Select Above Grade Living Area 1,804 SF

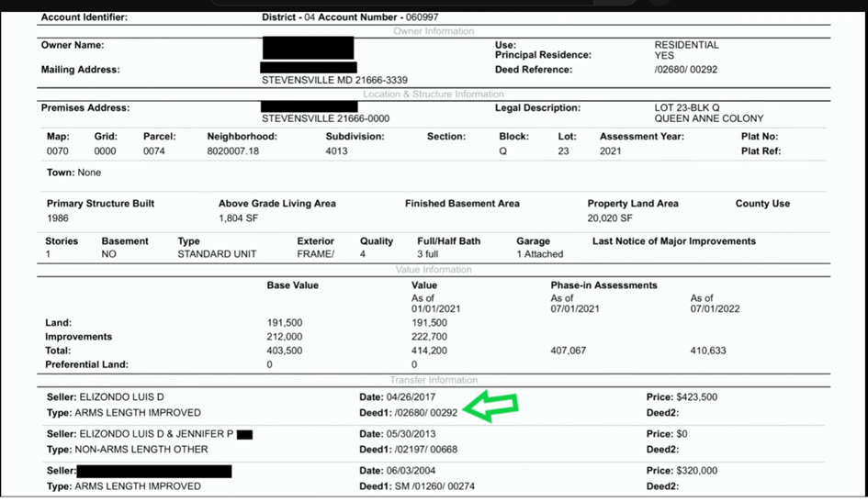click(239, 218)
